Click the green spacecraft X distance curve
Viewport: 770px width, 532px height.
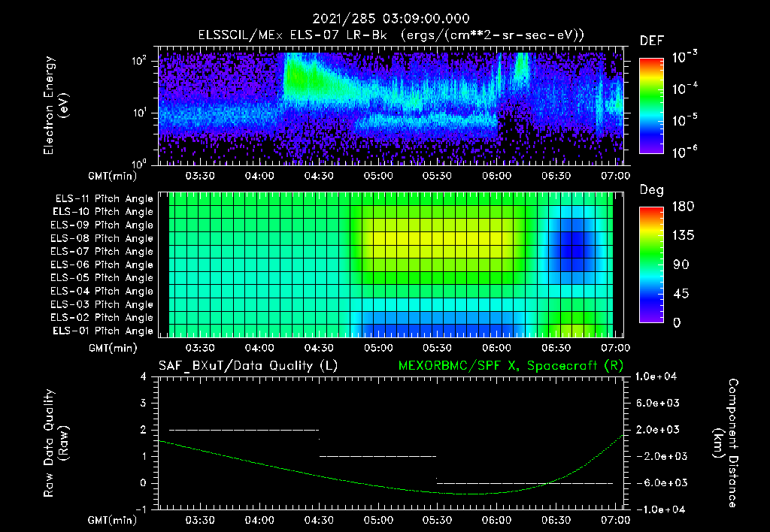pyautogui.click(x=391, y=488)
